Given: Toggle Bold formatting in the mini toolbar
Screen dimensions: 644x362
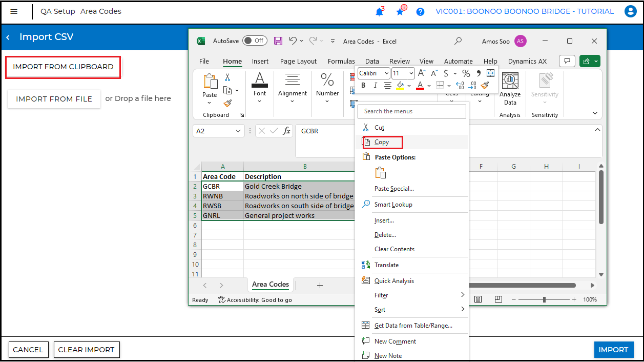Looking at the screenshot, I should click(x=363, y=85).
